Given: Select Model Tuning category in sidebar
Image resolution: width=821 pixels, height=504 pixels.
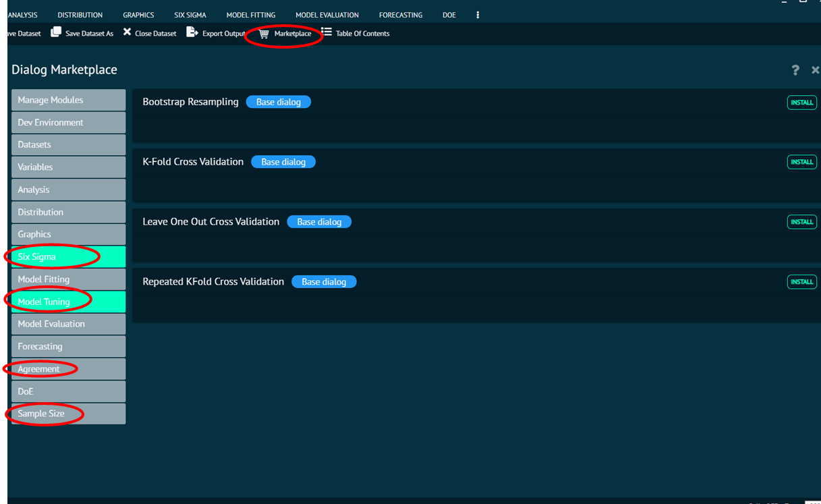Looking at the screenshot, I should pyautogui.click(x=67, y=302).
